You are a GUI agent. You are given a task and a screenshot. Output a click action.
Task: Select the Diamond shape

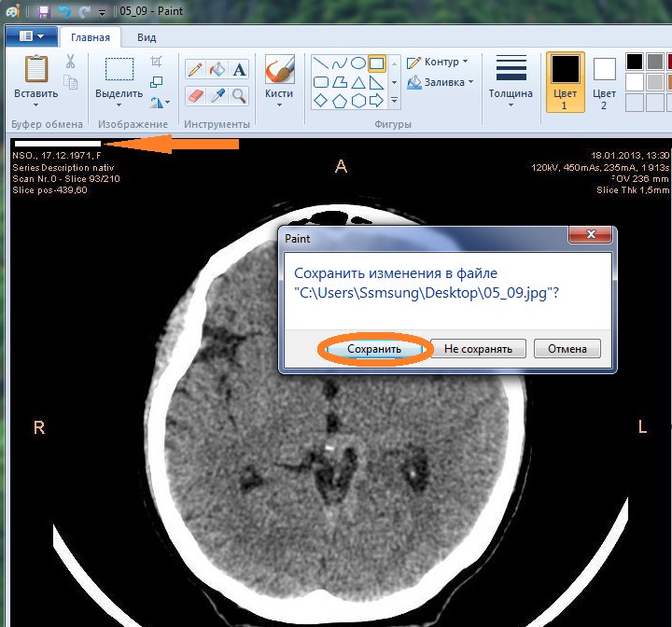click(x=320, y=101)
